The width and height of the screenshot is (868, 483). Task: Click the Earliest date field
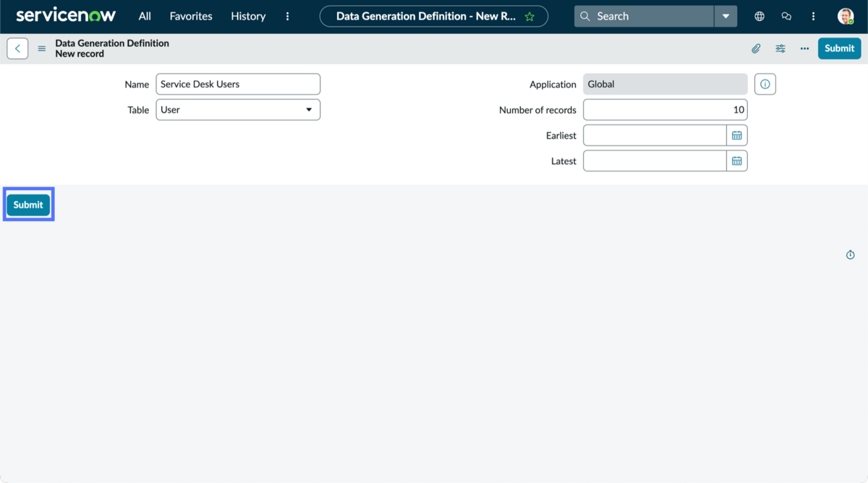coord(655,135)
